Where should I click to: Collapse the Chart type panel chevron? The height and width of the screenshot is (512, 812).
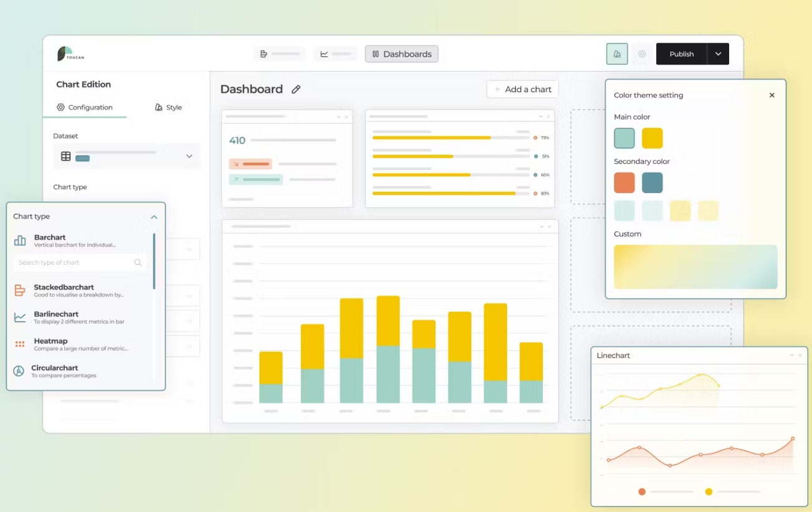154,217
